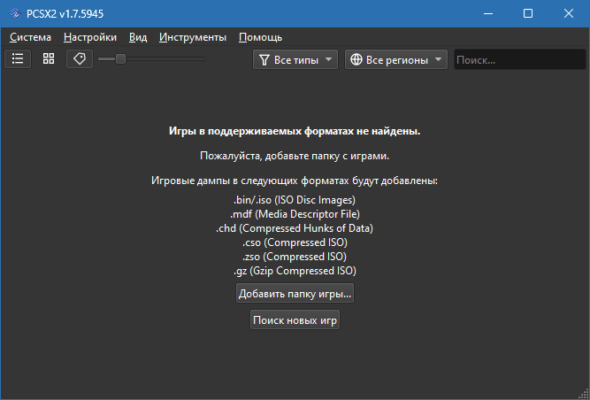The image size is (590, 400).
Task: Toggle show titles tag icon
Action: pos(79,59)
